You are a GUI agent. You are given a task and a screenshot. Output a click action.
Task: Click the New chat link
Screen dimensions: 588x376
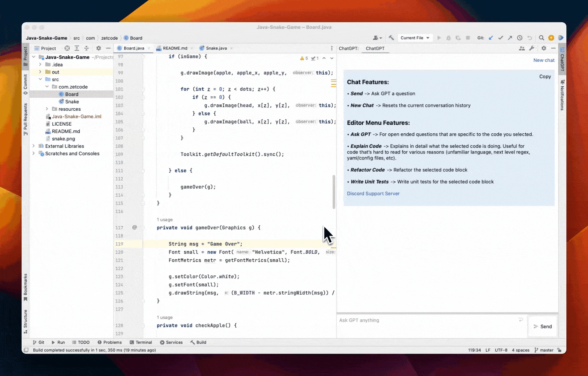[543, 60]
